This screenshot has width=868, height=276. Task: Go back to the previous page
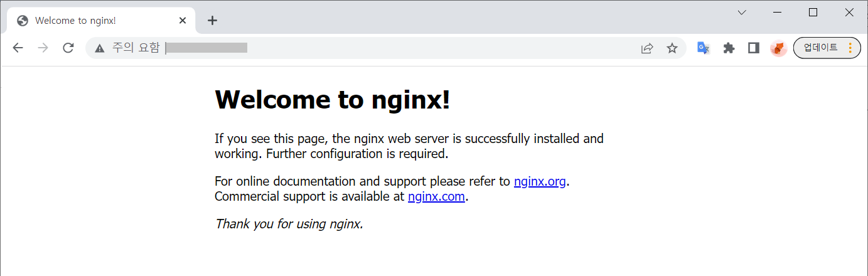(x=18, y=48)
